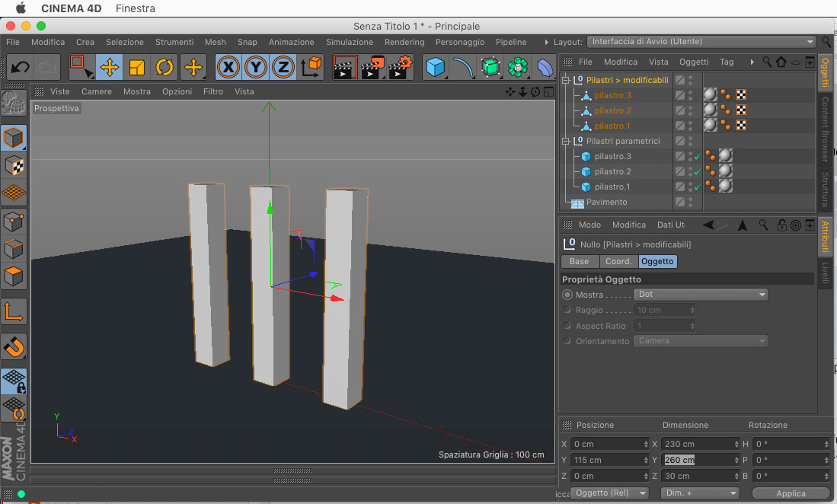Enable Texture mode in the left toolbar
The image size is (837, 504).
click(x=14, y=166)
